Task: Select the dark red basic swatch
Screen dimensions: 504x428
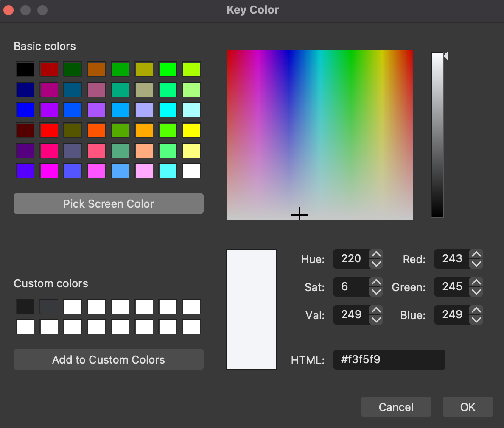Action: coord(49,69)
